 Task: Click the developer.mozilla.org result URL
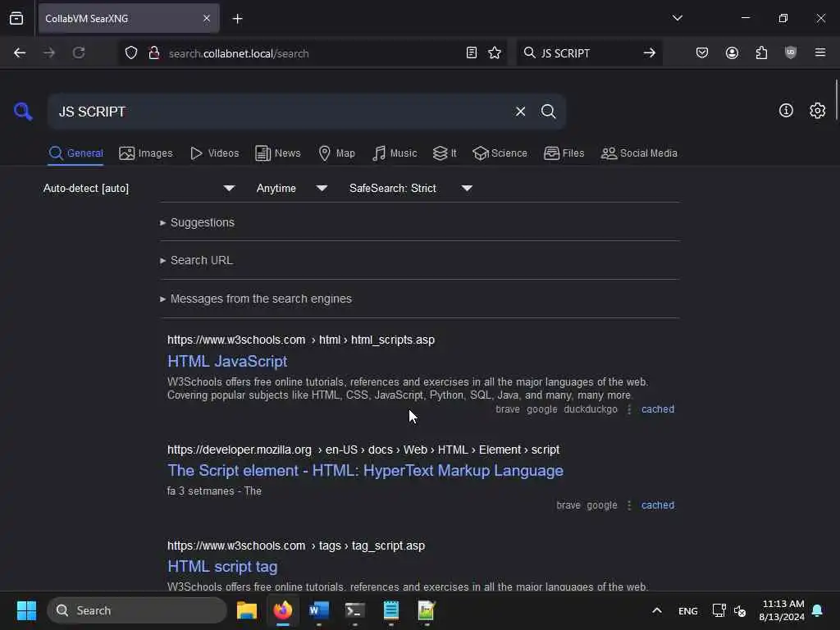coord(363,450)
